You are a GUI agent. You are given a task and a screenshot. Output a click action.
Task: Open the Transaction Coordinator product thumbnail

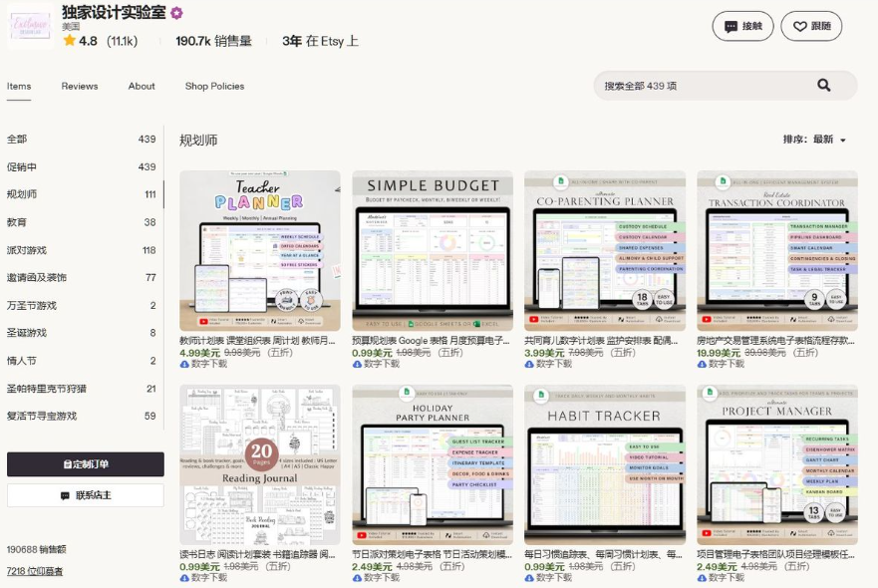point(777,251)
